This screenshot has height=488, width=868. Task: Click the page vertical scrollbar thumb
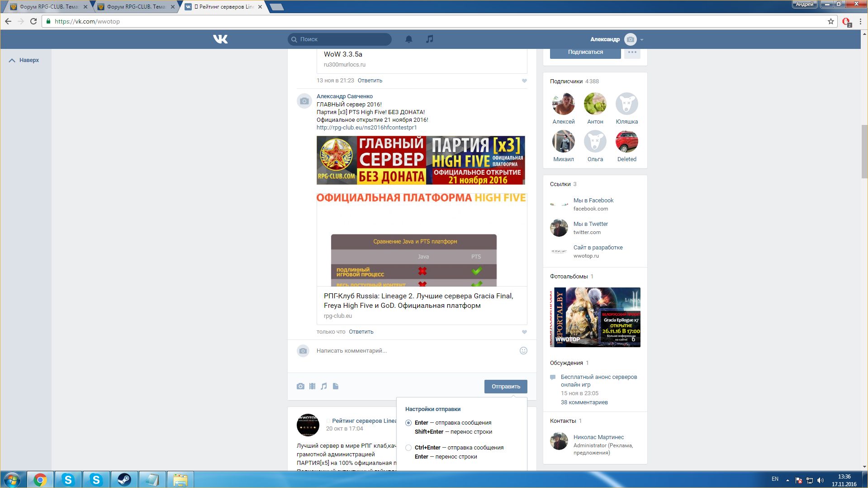tap(864, 151)
